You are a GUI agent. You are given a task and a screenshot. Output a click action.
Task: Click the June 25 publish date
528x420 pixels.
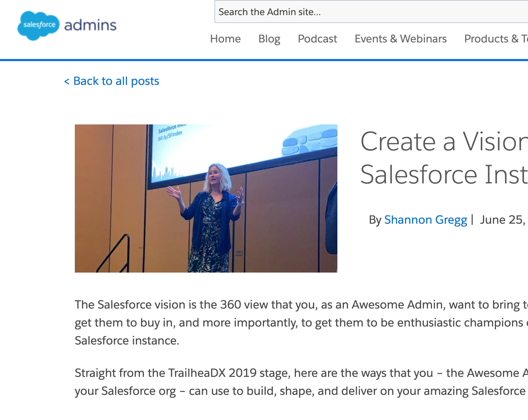tap(504, 220)
